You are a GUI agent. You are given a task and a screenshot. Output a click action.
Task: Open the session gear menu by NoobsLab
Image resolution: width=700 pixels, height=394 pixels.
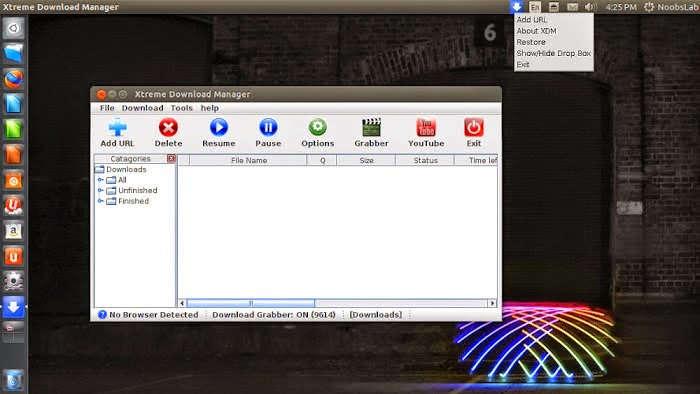(649, 7)
